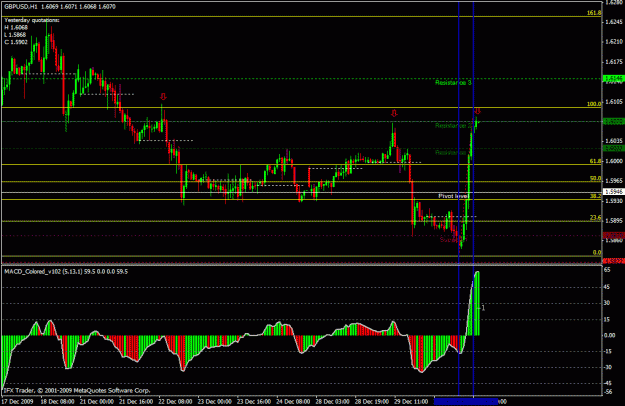Click the 1.6105 price axis label
Screen dimensions: 625x406
(614, 102)
